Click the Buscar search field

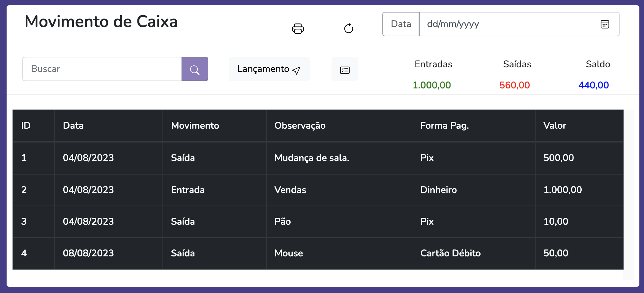click(x=102, y=69)
